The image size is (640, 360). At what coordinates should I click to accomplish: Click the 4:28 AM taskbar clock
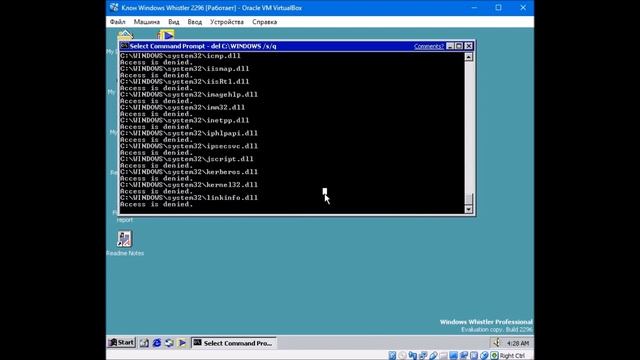tap(518, 344)
